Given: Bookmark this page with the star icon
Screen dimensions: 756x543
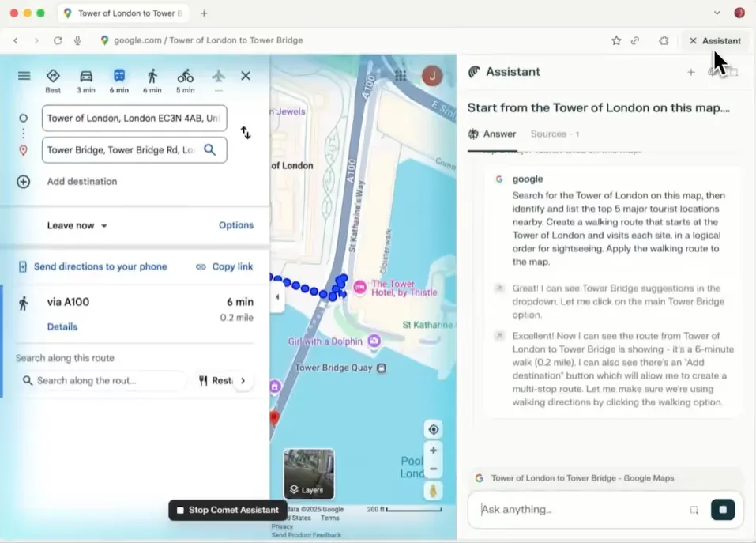Looking at the screenshot, I should click(x=616, y=40).
